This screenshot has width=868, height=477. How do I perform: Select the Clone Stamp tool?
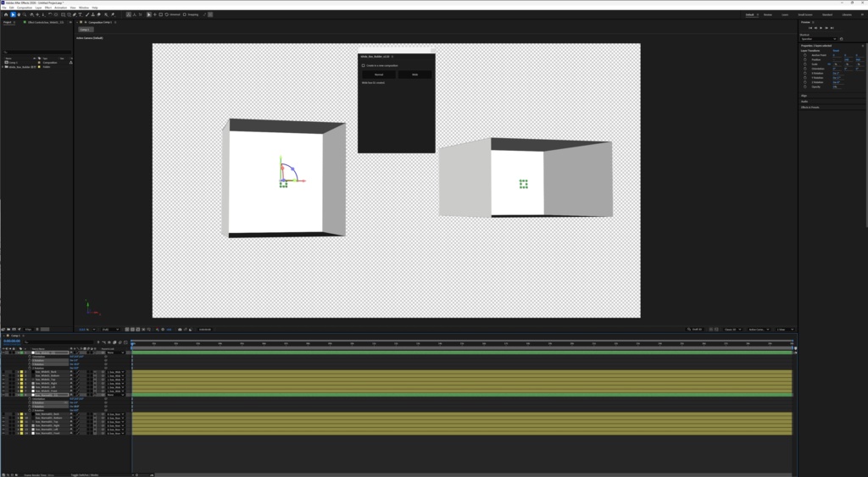tap(93, 14)
